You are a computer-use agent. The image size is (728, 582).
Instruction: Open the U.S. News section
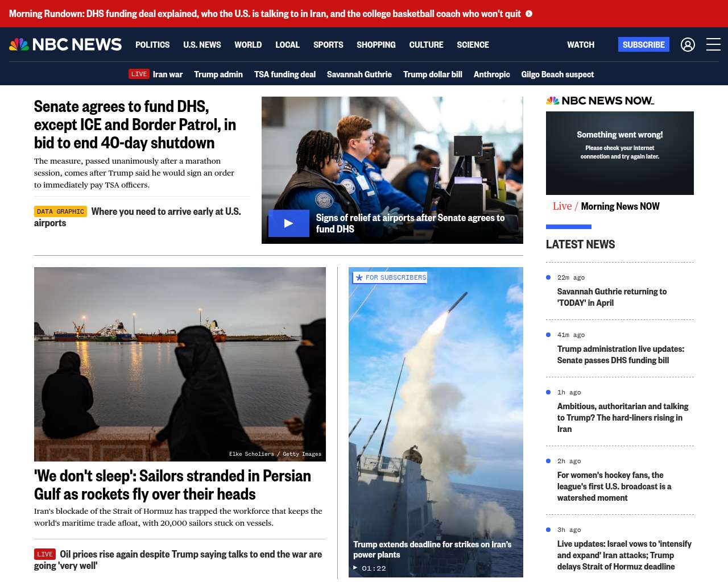202,44
